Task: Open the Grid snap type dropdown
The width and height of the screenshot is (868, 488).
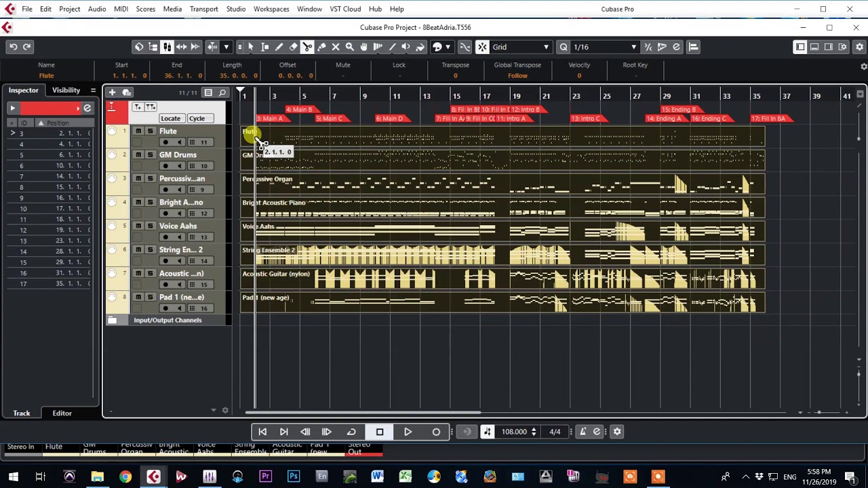Action: coord(521,47)
